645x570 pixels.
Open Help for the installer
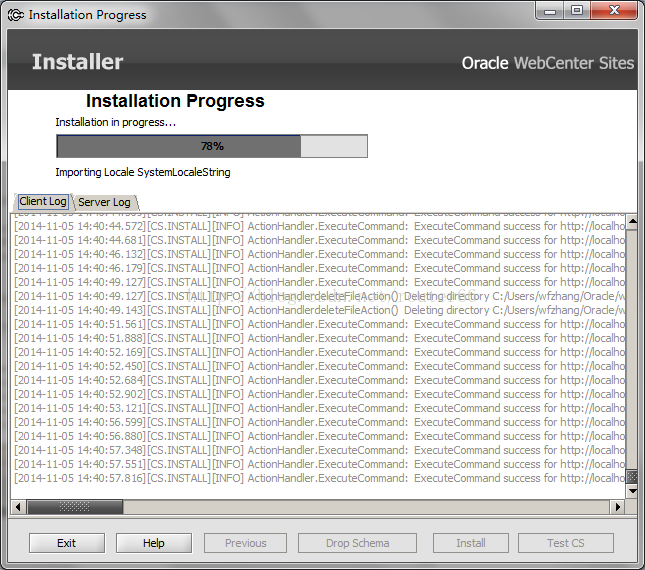tap(154, 543)
